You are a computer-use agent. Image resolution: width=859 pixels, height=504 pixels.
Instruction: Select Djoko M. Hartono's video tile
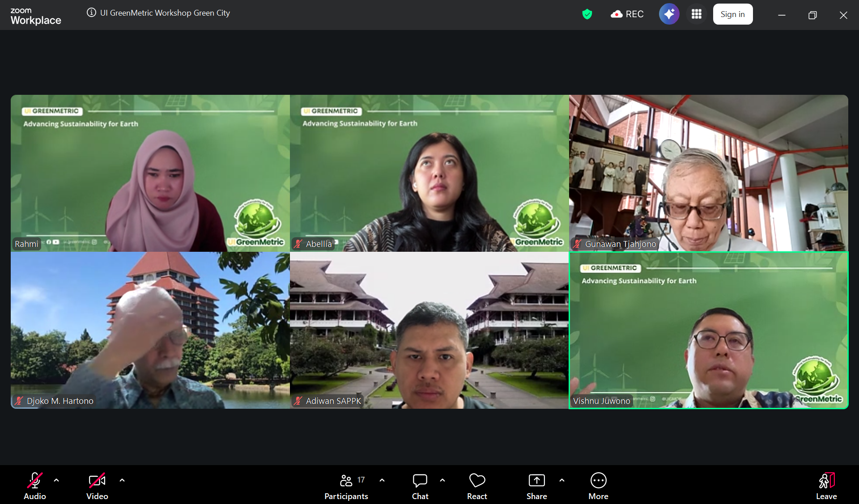click(x=150, y=330)
